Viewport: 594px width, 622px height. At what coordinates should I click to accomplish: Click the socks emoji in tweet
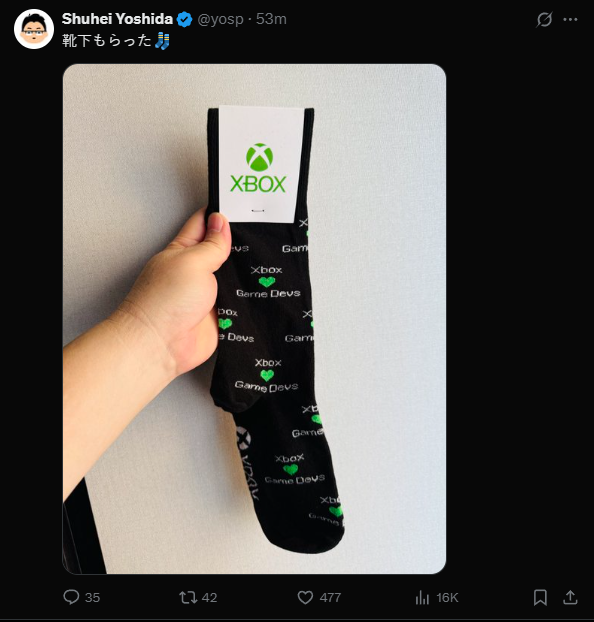coord(162,41)
